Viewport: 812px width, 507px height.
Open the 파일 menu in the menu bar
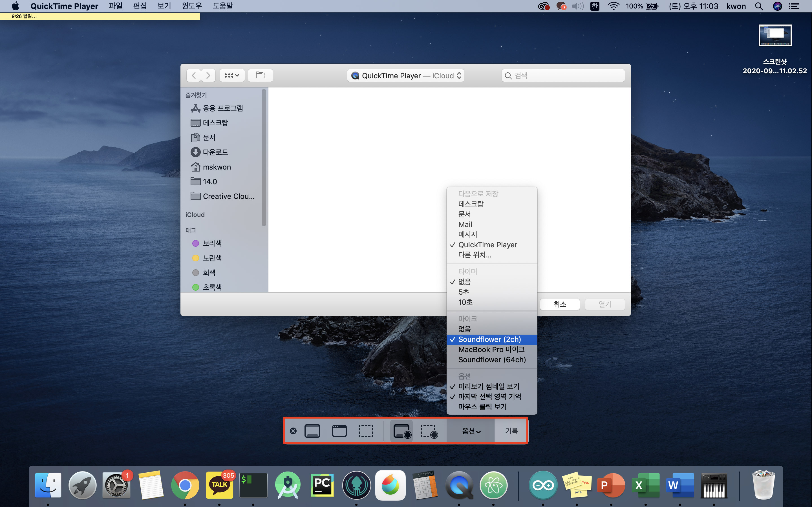click(115, 6)
